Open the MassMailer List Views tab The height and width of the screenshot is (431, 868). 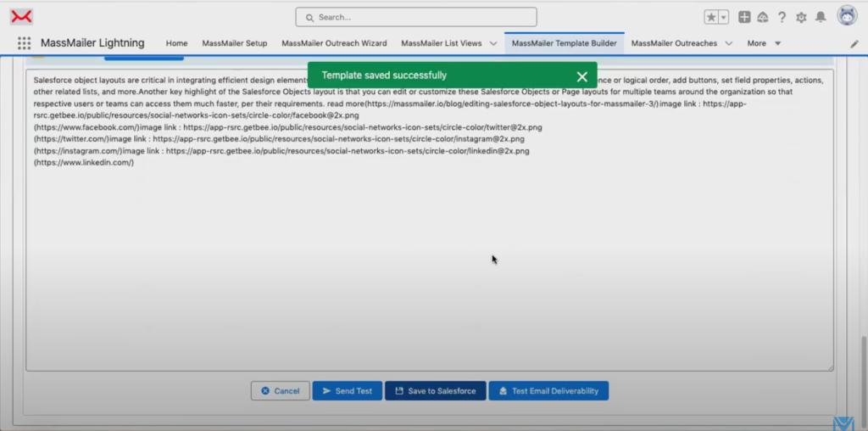point(441,43)
